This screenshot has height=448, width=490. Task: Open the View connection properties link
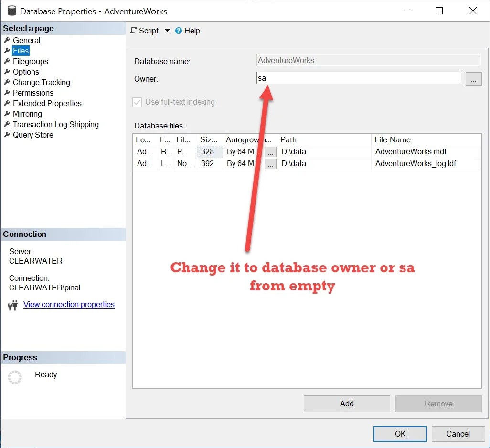(69, 304)
